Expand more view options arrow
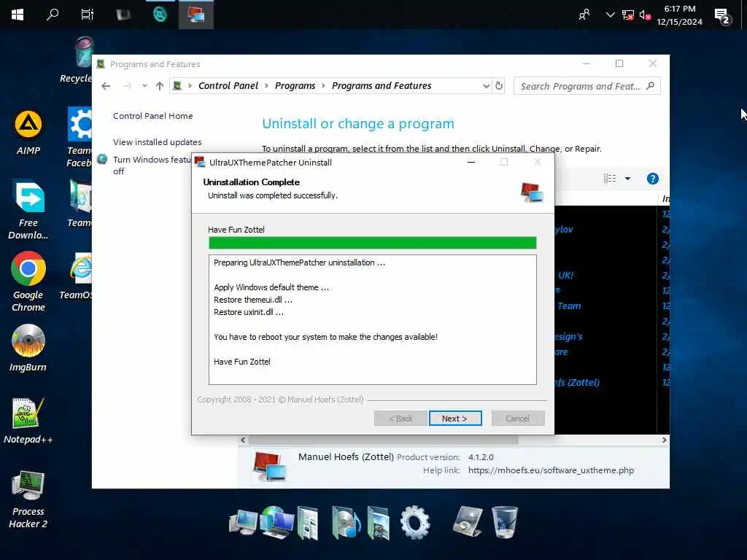 pyautogui.click(x=627, y=179)
